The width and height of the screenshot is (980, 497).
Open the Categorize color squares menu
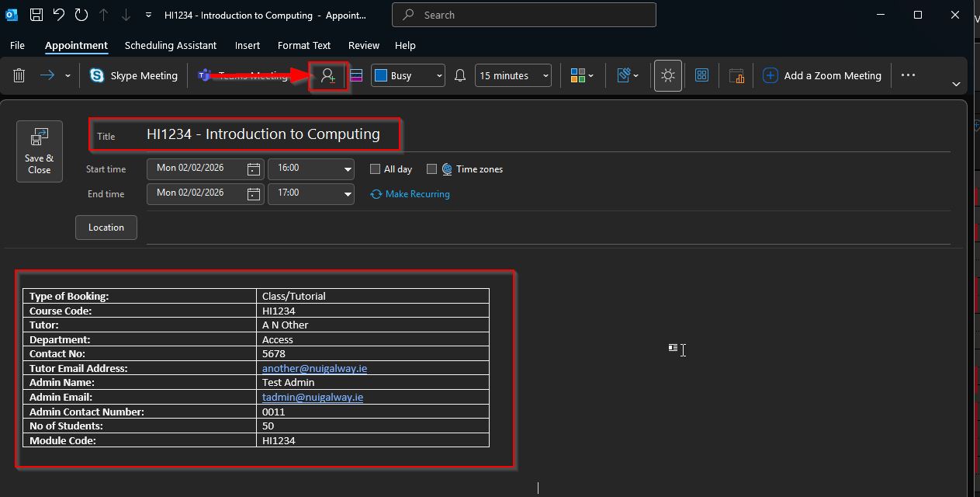point(582,75)
